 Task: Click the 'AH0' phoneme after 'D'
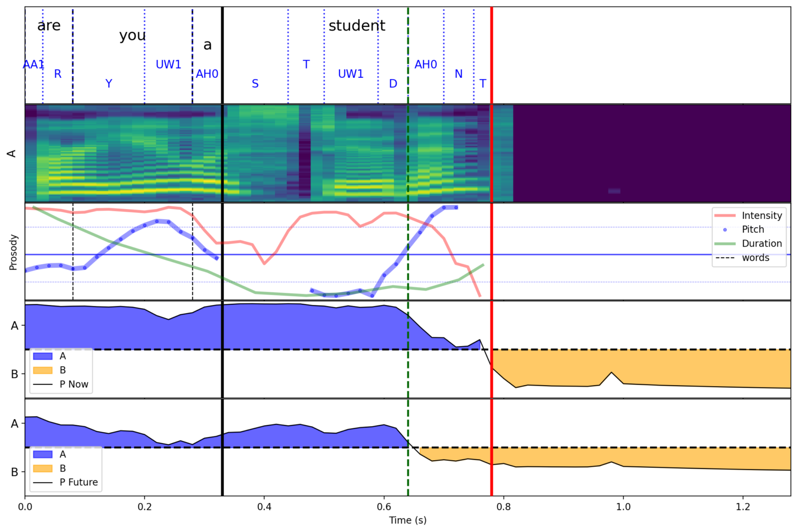[426, 65]
